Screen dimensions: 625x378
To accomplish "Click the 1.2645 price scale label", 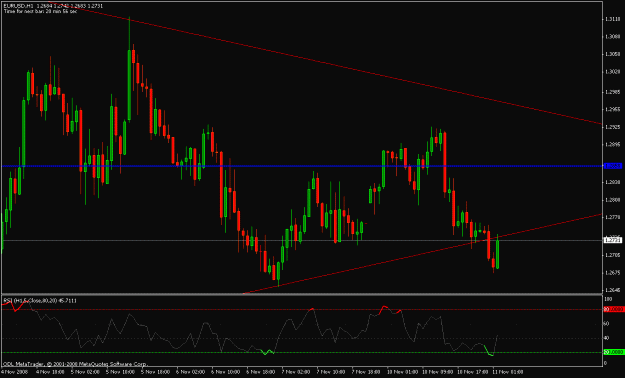I will tap(612, 290).
